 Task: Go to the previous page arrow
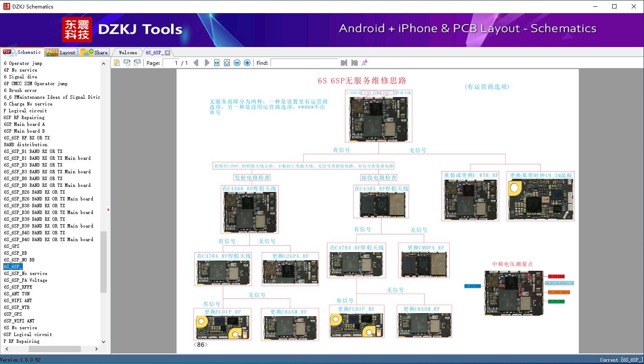pyautogui.click(x=196, y=63)
